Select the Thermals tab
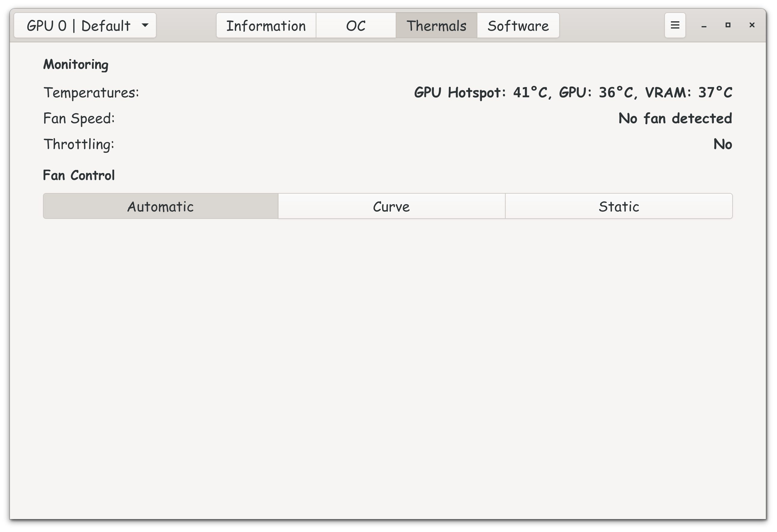 point(436,26)
